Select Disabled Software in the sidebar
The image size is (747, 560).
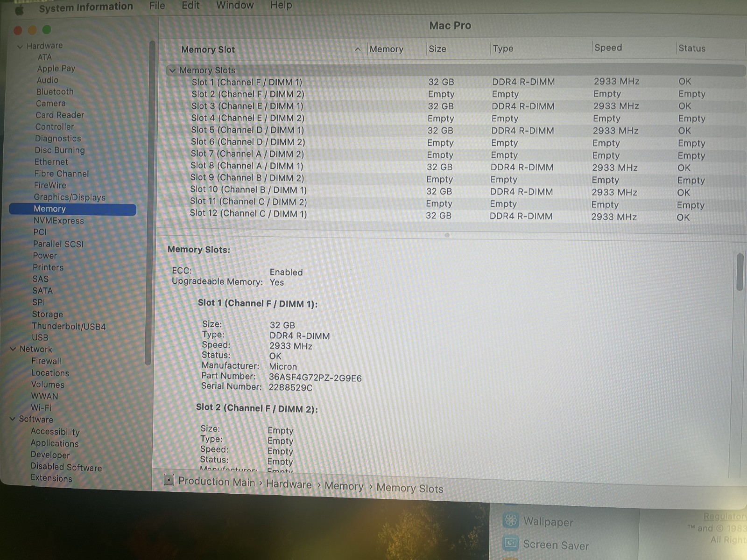click(x=66, y=467)
